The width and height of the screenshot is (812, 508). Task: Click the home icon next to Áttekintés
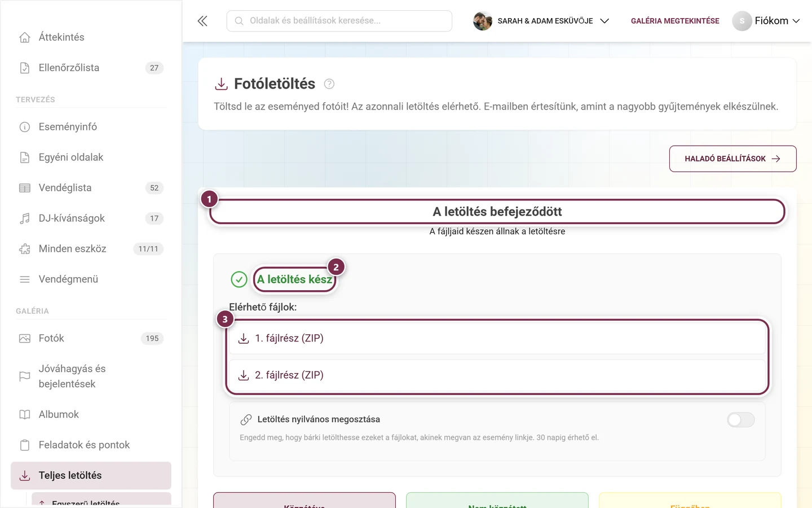click(x=25, y=37)
